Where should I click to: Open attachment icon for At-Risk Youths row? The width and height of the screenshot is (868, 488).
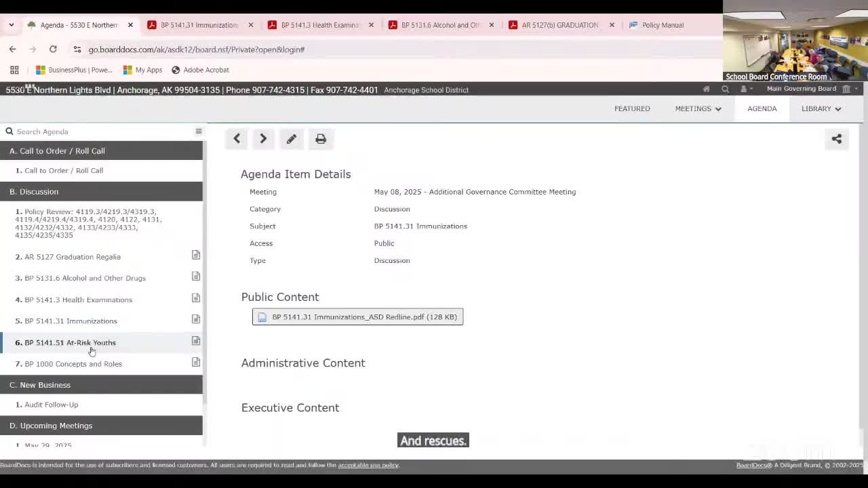tap(196, 341)
